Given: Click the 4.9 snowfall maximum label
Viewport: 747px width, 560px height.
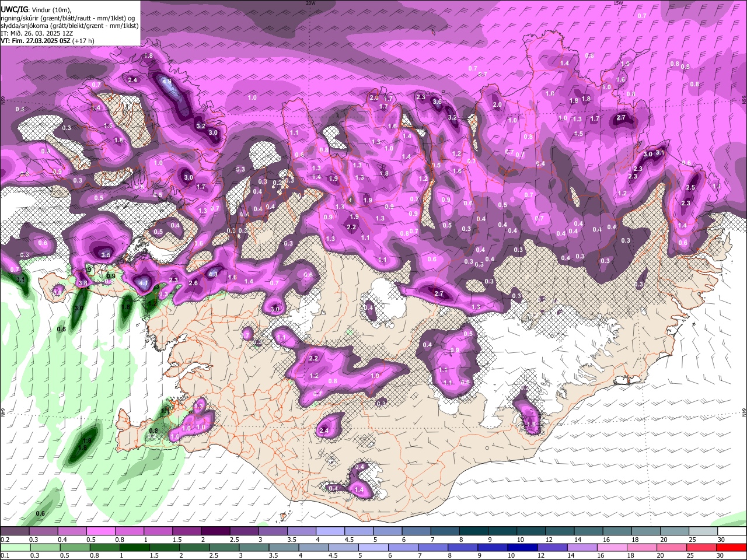Looking at the screenshot, I should [x=167, y=82].
